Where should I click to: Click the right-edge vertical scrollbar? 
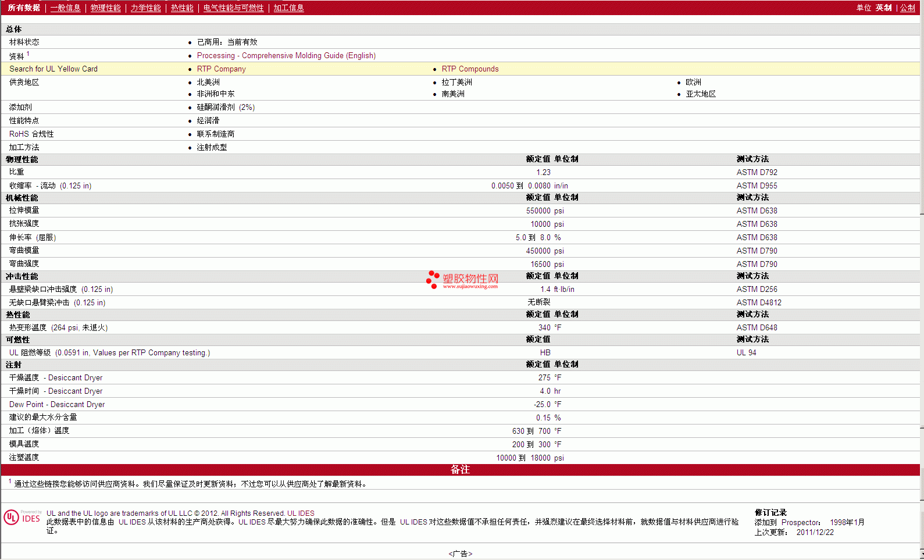pos(922,279)
